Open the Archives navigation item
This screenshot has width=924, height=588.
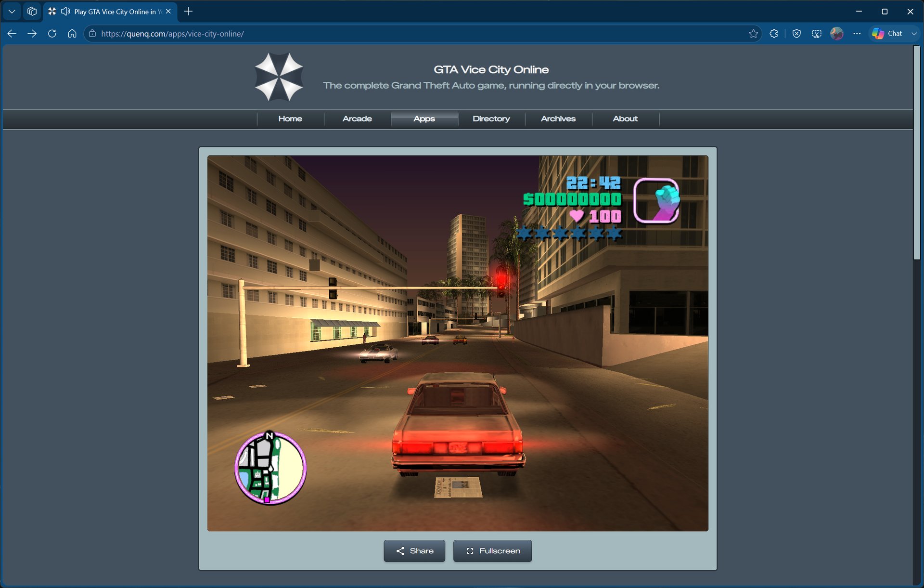click(558, 119)
